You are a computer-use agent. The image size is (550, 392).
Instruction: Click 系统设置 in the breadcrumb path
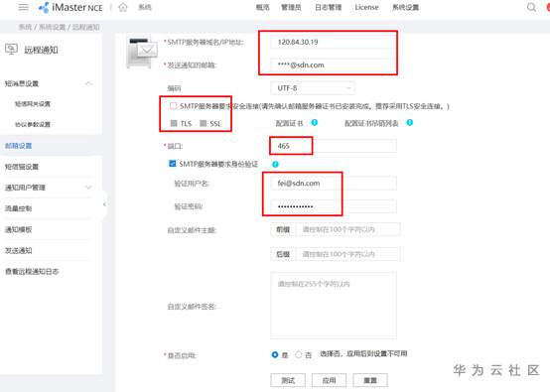tap(53, 27)
